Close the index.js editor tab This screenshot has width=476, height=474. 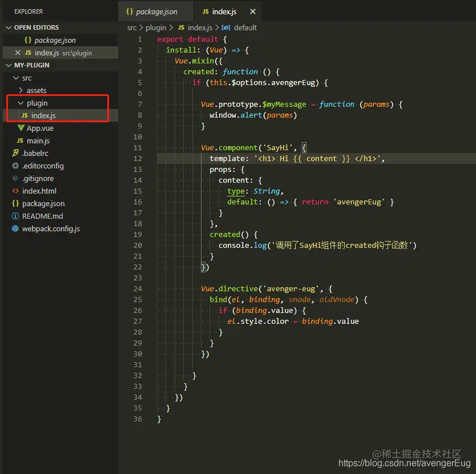pos(253,11)
